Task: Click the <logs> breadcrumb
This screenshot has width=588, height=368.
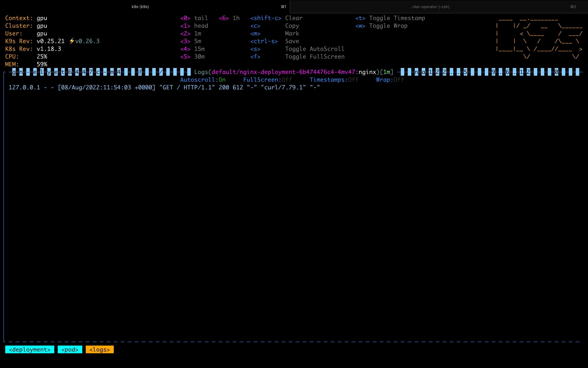Action: click(x=100, y=349)
